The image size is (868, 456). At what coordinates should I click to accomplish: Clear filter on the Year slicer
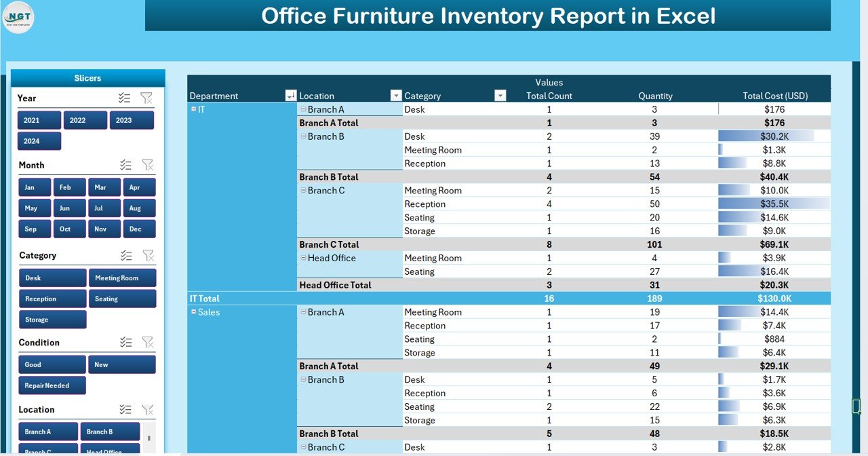pyautogui.click(x=146, y=98)
